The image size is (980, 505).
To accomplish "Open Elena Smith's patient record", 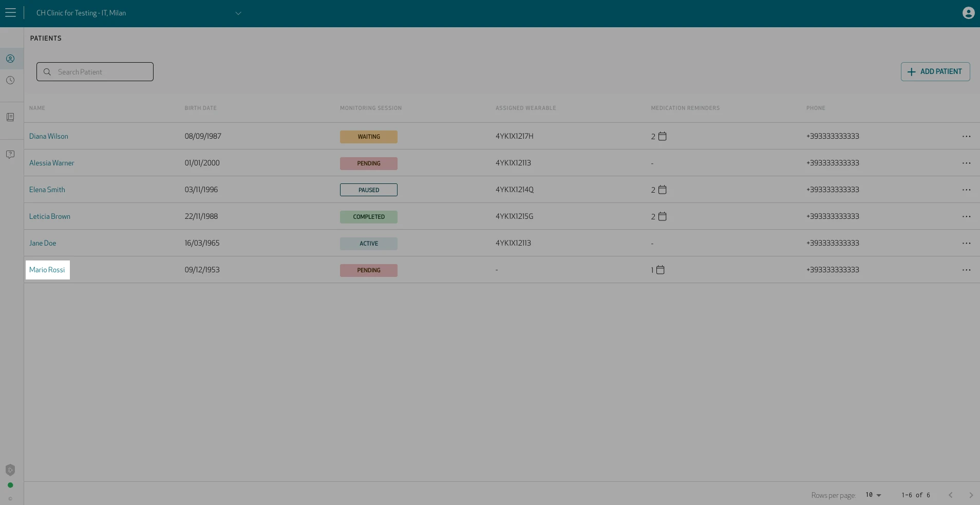I will tap(47, 190).
